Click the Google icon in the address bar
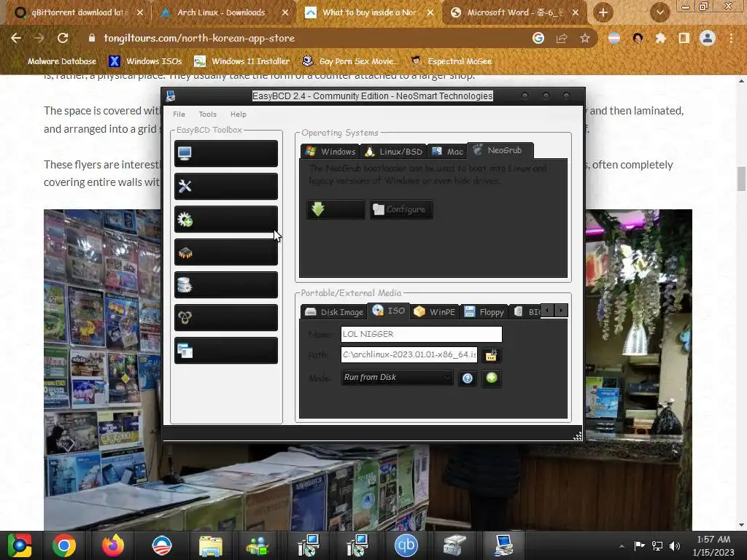The width and height of the screenshot is (747, 560). pyautogui.click(x=538, y=38)
